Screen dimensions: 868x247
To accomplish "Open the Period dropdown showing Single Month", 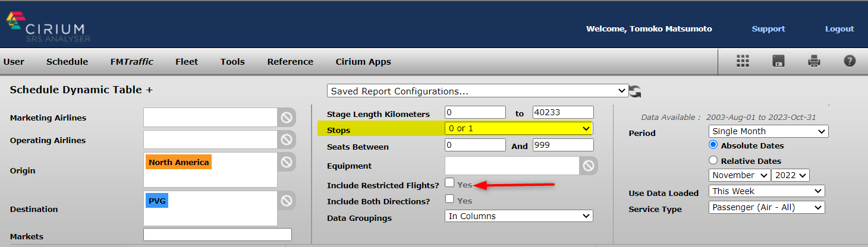I will point(768,131).
